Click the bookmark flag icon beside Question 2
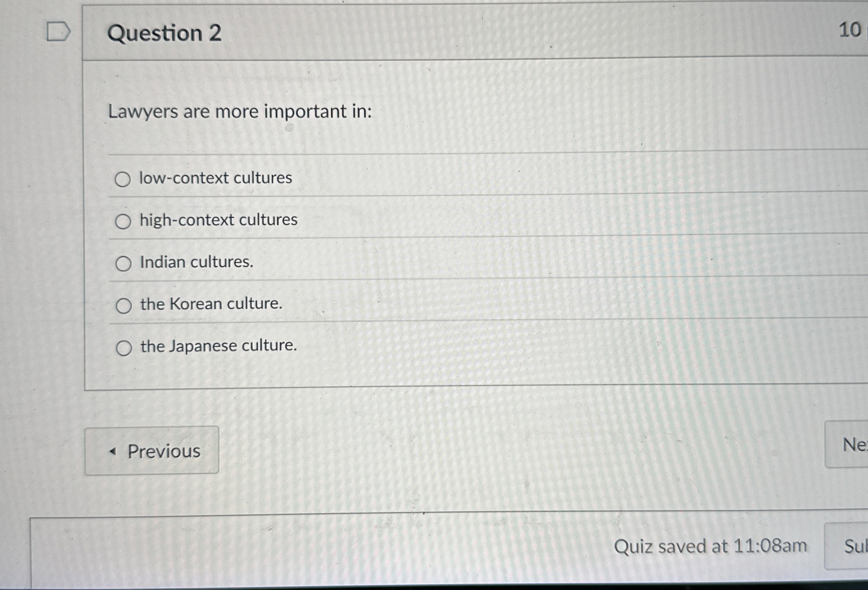Screen dimensions: 868x590 [59, 32]
